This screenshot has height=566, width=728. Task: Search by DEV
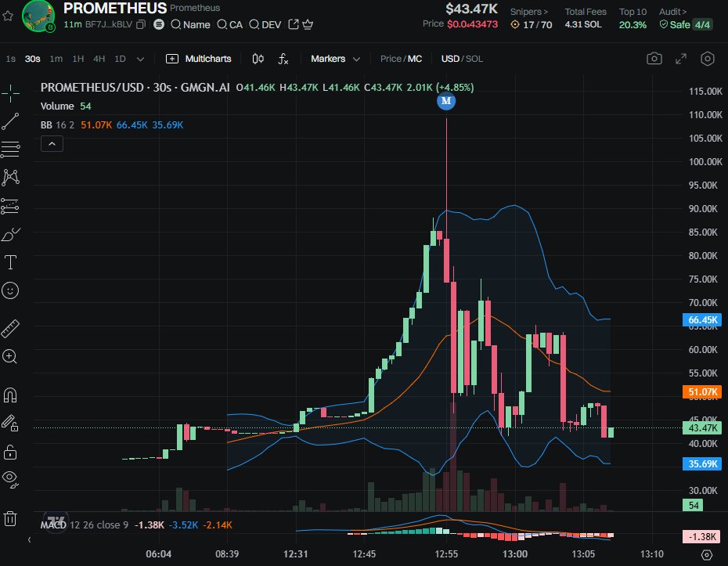pos(265,24)
